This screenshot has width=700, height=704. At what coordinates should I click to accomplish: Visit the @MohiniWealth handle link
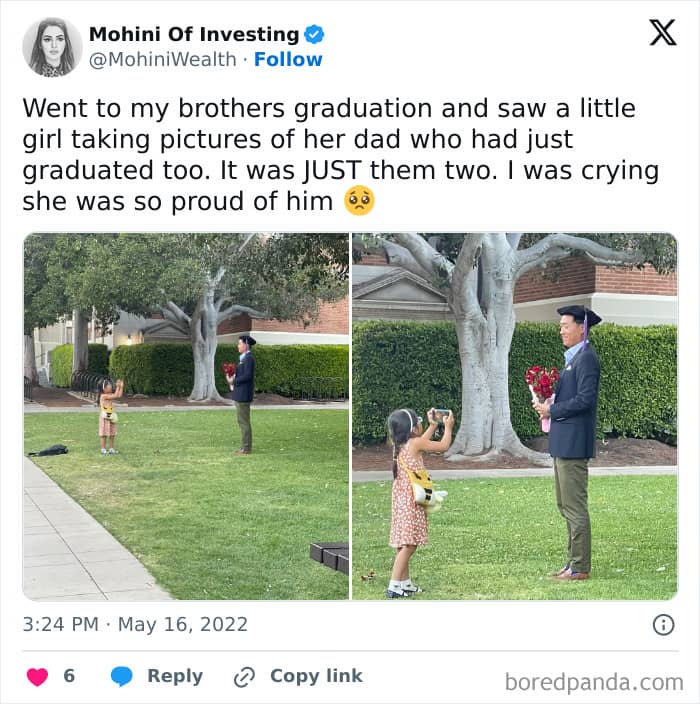click(163, 59)
